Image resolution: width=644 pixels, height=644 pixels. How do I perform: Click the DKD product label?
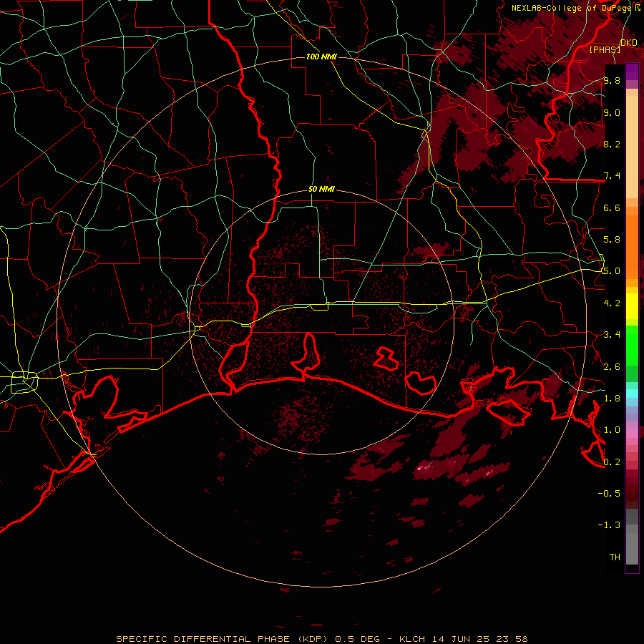tap(629, 43)
